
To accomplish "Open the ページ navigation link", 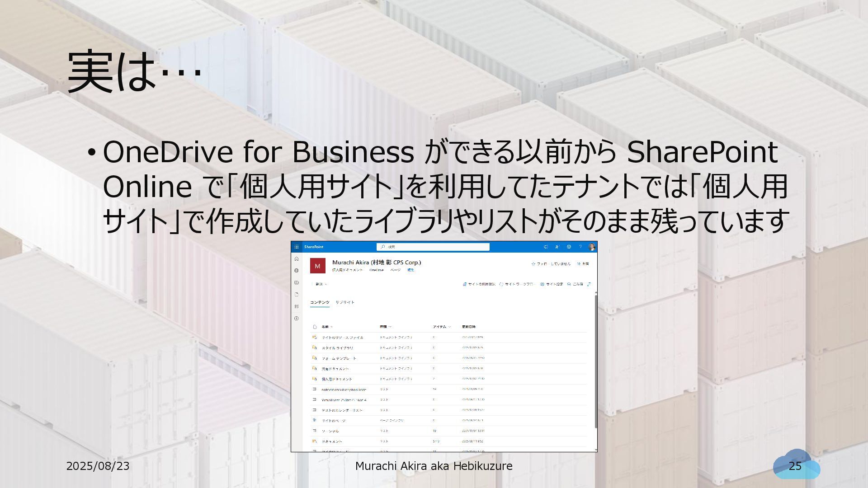I will click(396, 270).
